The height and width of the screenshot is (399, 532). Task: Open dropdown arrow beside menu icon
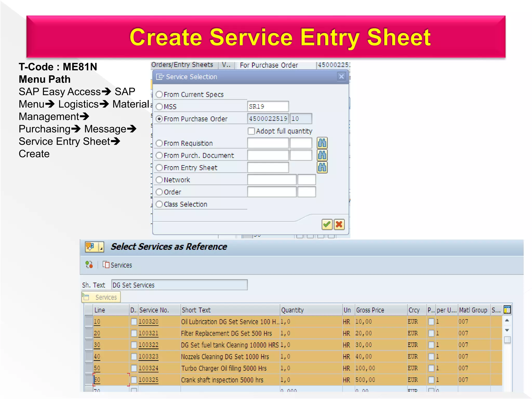[x=101, y=247]
